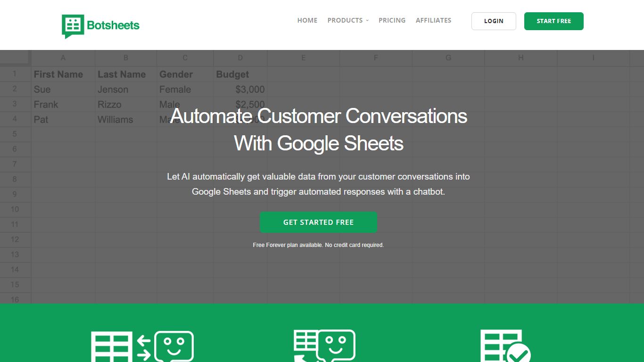Select the HOME menu item
Viewport: 644px width, 362px height.
[x=307, y=20]
